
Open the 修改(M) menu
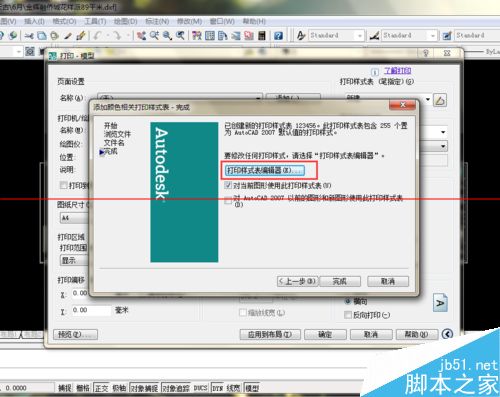tap(189, 21)
